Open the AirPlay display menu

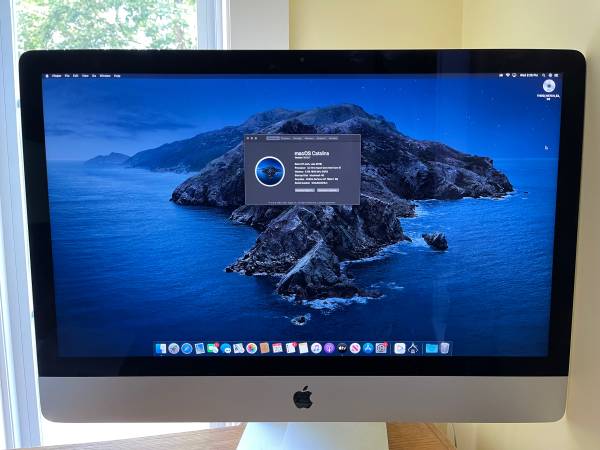click(514, 75)
